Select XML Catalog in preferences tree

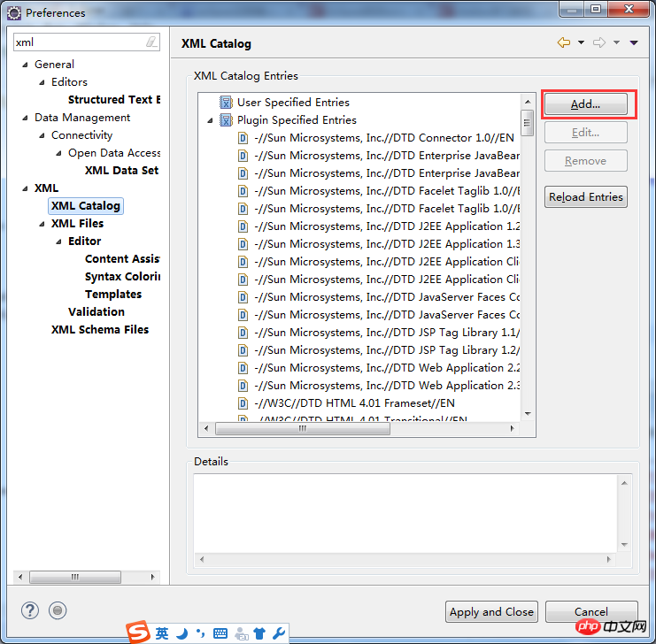[86, 206]
